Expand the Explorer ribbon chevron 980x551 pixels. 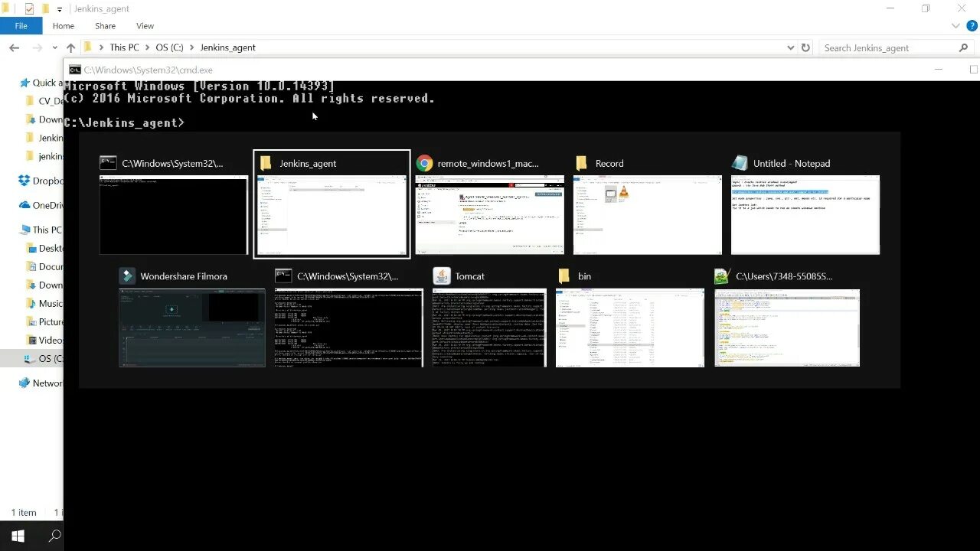(x=955, y=26)
